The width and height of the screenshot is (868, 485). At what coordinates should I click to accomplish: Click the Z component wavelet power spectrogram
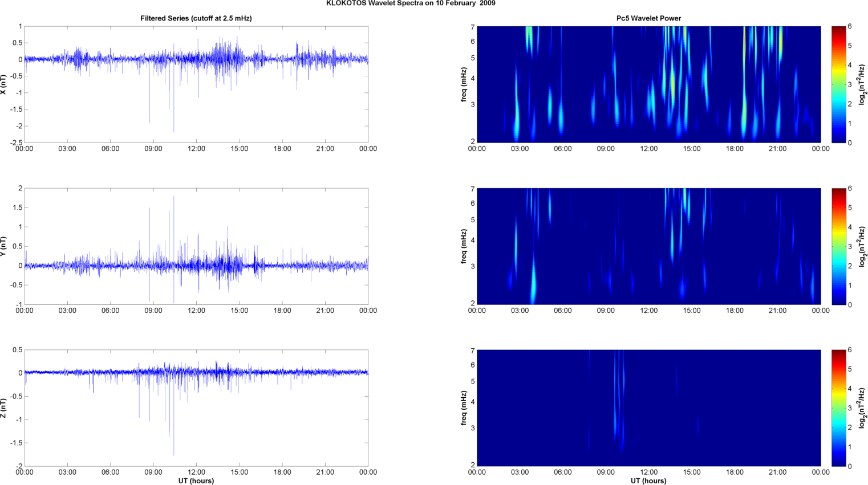(x=648, y=408)
